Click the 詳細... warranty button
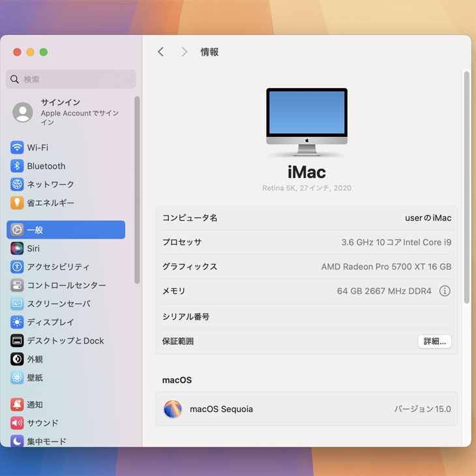This screenshot has height=476, width=476. tap(434, 341)
